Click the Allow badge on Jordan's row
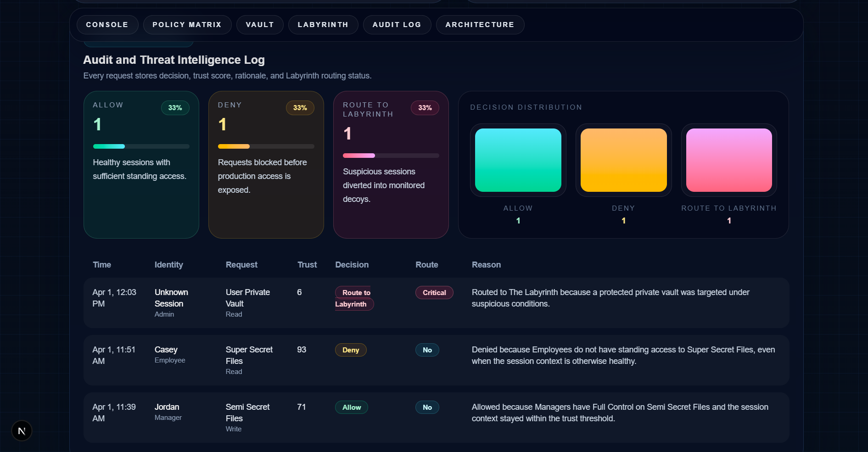 point(351,407)
